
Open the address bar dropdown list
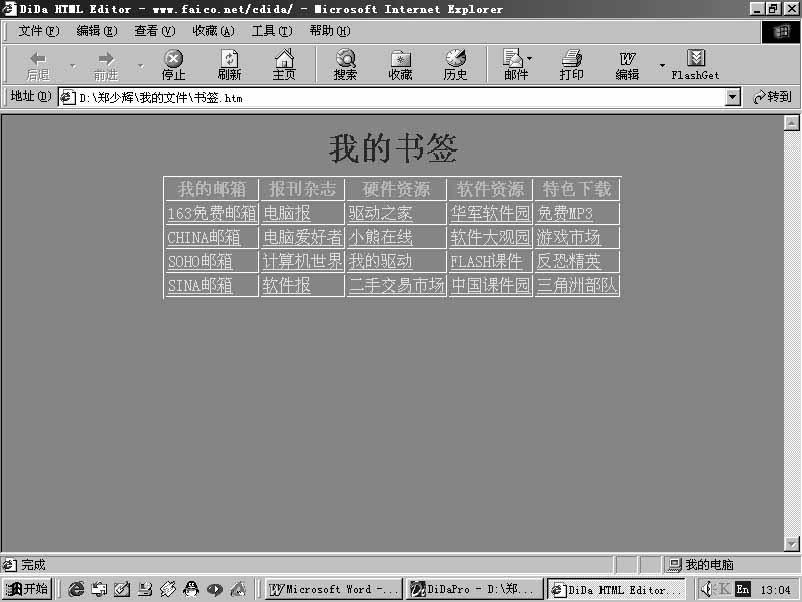[x=731, y=97]
